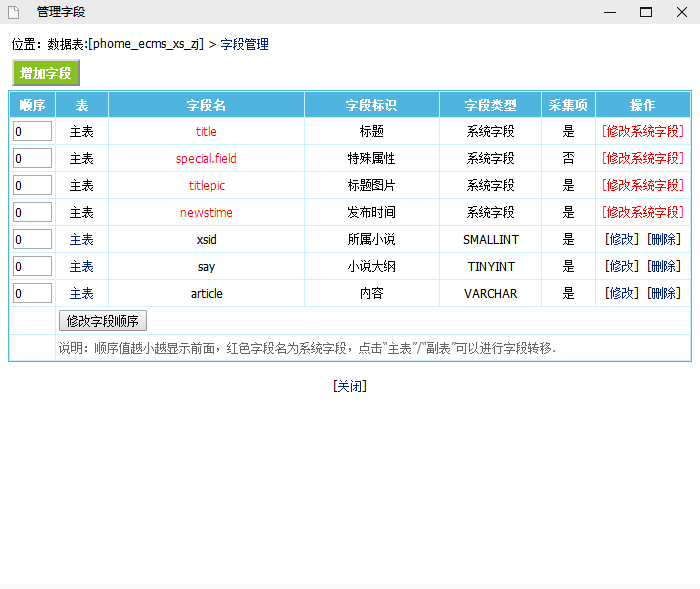
Task: Click the 关闭 link
Action: coord(350,387)
